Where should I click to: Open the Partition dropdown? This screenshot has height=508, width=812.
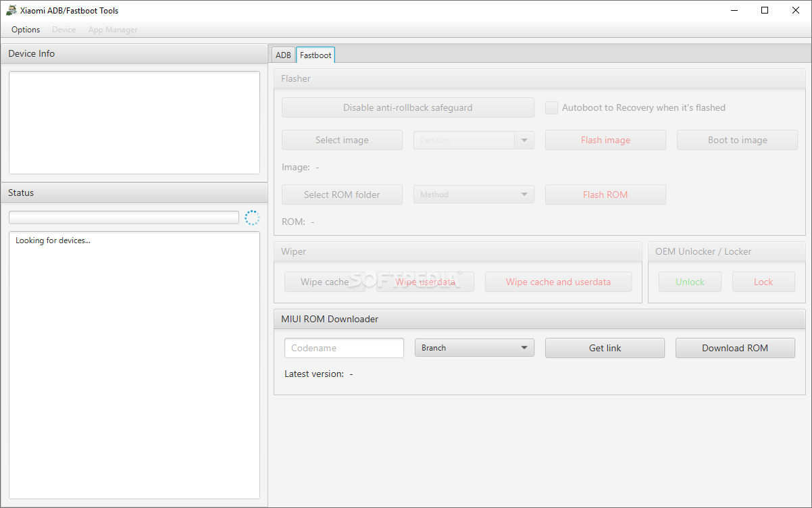pos(474,140)
